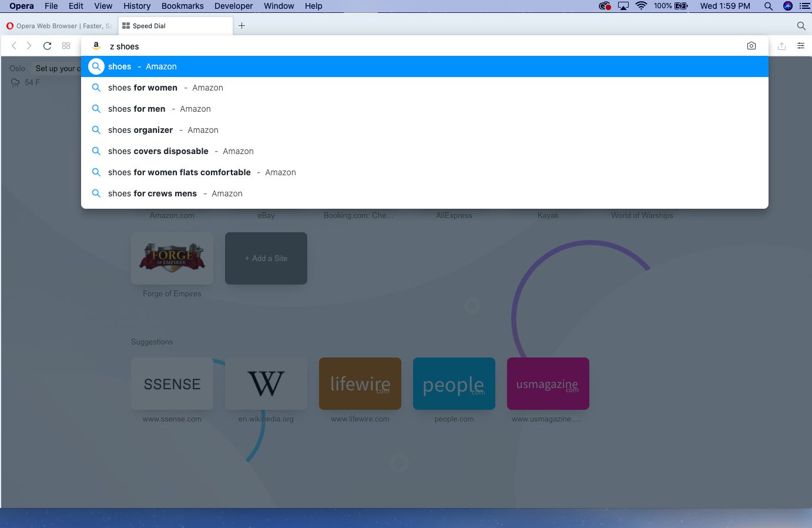Open the Developer menu

click(x=234, y=6)
